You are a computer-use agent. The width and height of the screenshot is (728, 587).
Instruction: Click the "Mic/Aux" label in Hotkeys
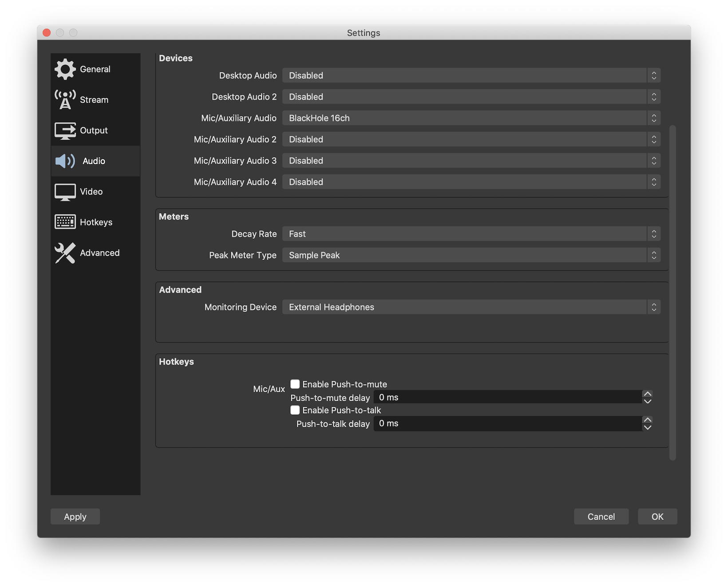tap(269, 389)
